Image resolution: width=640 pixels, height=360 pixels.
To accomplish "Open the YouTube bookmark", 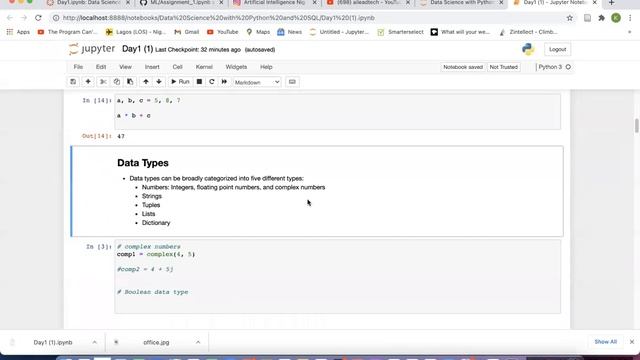I will [222, 32].
